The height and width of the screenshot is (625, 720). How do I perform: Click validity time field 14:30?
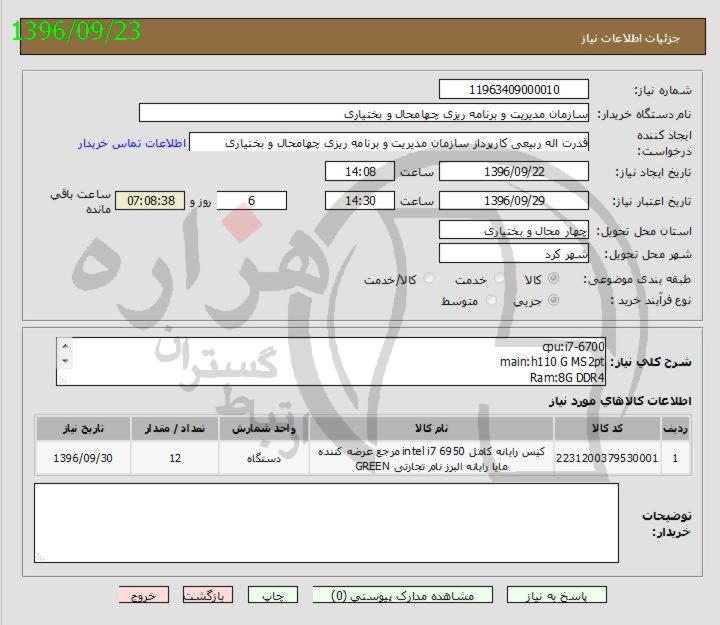click(x=360, y=200)
